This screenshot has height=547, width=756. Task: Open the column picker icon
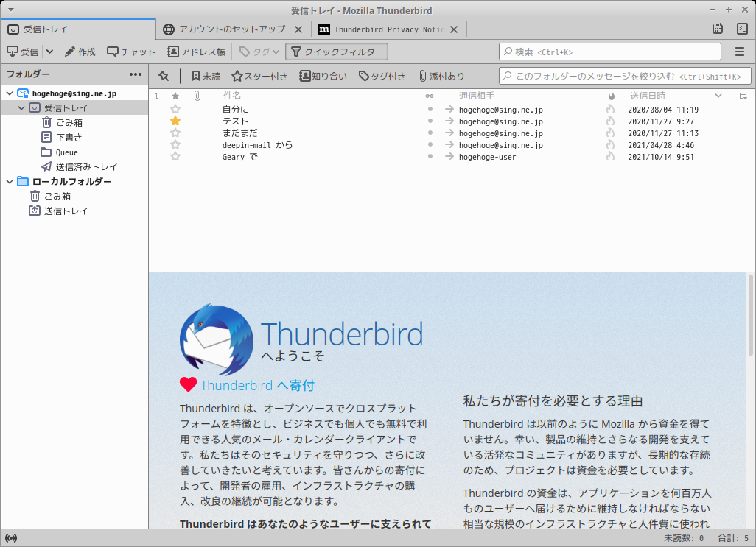[743, 96]
